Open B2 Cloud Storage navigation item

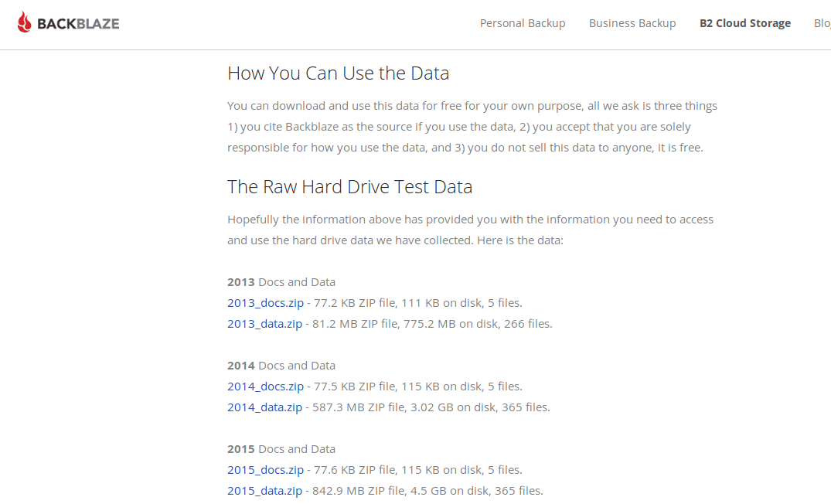click(x=745, y=23)
